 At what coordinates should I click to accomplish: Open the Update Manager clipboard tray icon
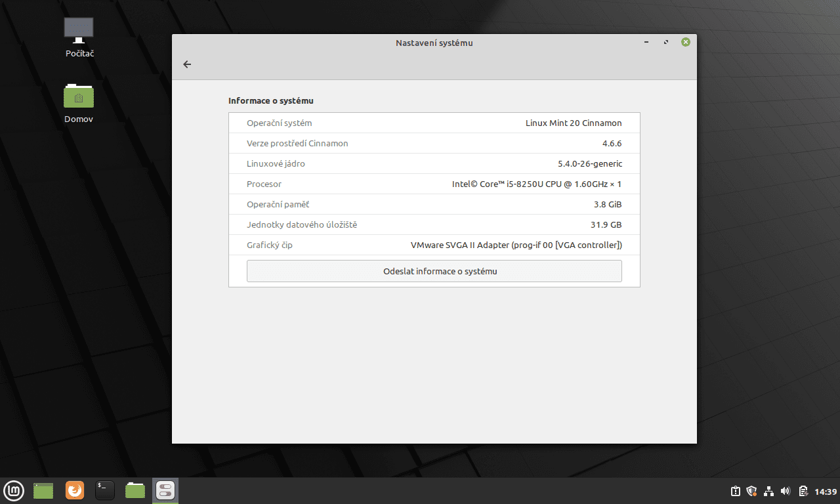pos(734,490)
